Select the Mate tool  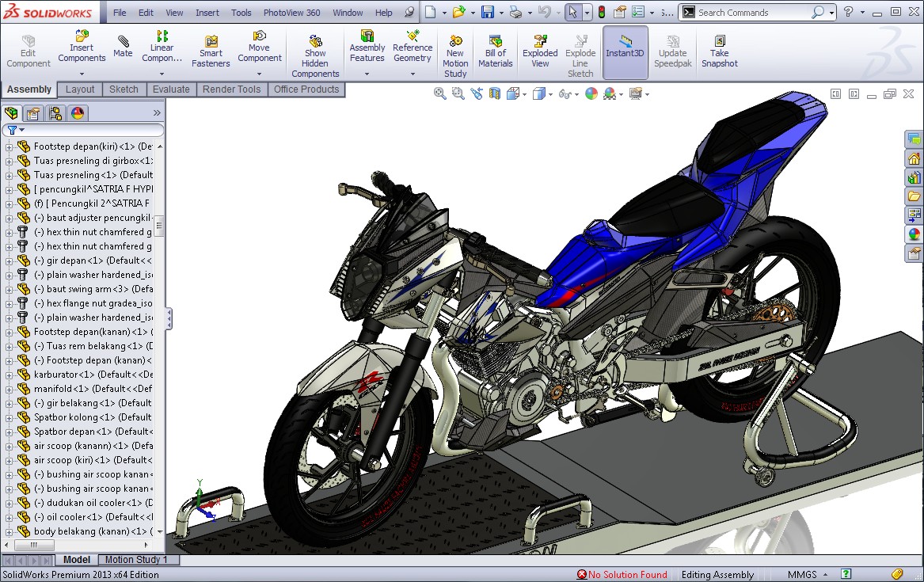[123, 46]
